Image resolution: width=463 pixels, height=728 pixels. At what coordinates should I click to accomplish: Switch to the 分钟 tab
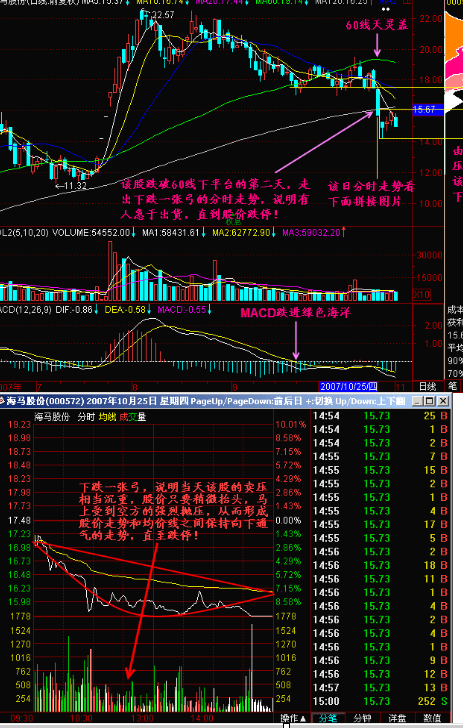(x=363, y=718)
